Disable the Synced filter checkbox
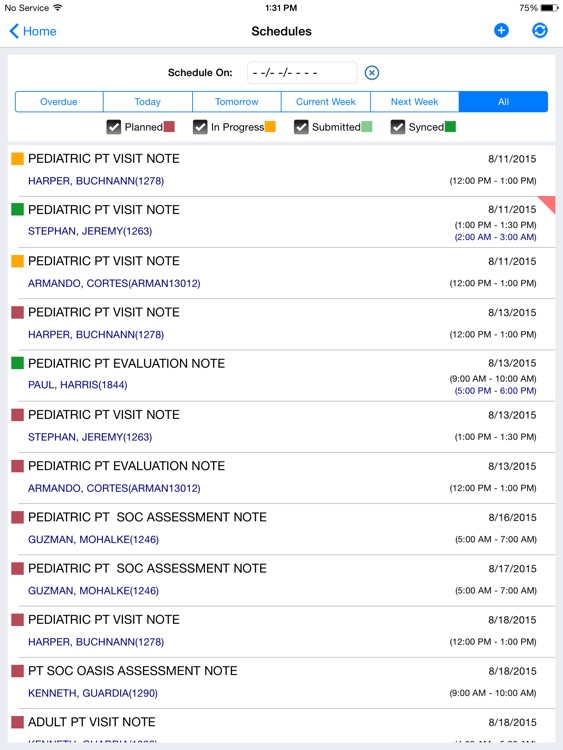The height and width of the screenshot is (750, 563). 397,127
